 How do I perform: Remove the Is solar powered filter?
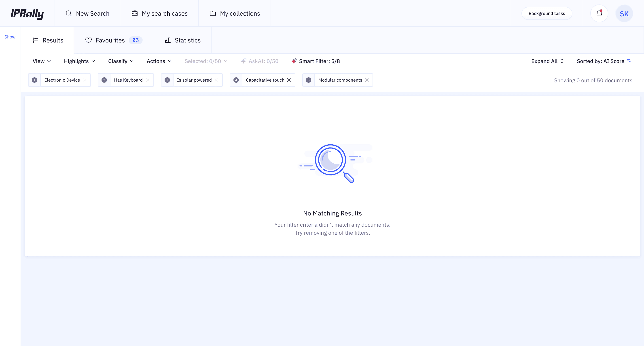pos(216,80)
